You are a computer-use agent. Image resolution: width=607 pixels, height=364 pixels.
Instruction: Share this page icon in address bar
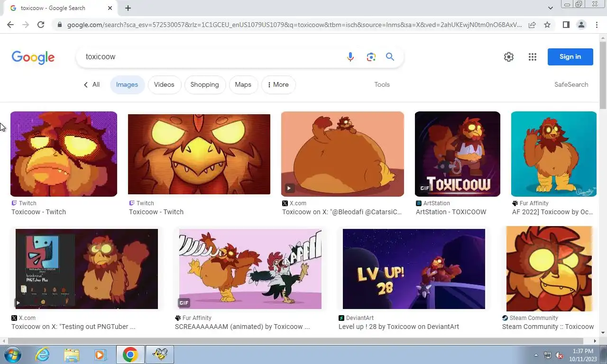532,25
